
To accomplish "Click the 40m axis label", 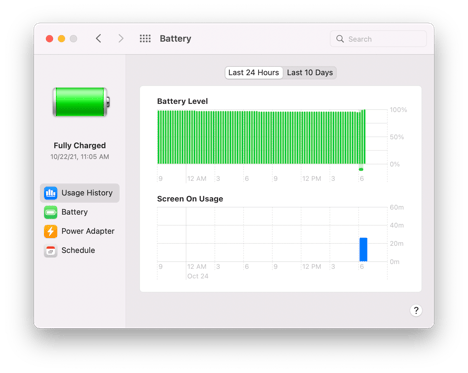I will click(397, 225).
